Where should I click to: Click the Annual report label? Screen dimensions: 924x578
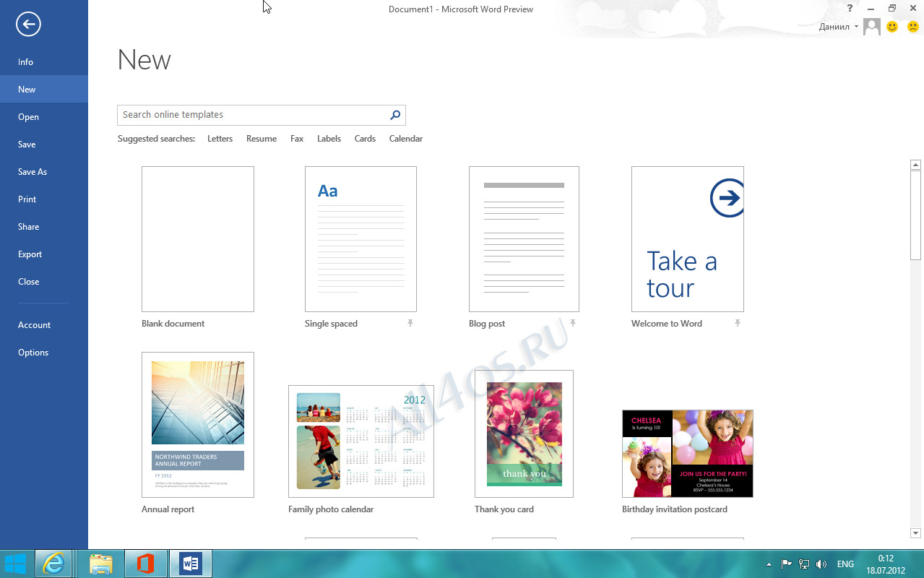[x=168, y=509]
